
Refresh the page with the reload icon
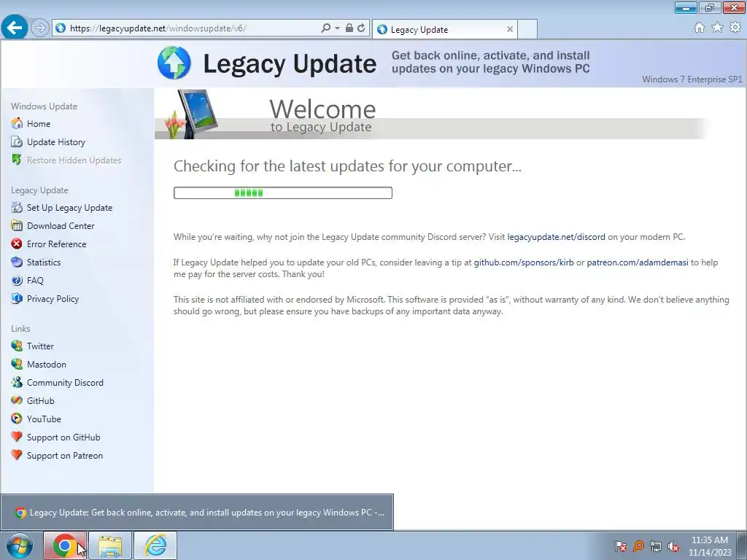(x=361, y=28)
